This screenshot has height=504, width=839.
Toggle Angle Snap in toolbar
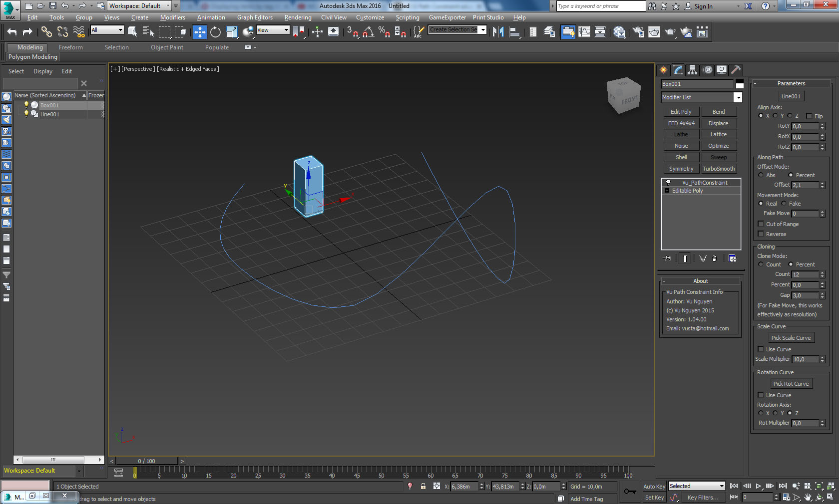368,32
